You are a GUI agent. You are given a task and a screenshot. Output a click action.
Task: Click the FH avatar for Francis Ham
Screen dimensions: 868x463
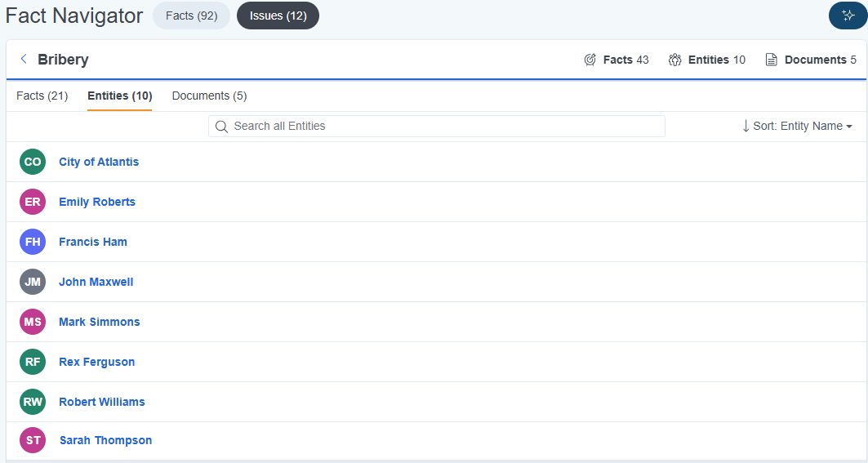(x=33, y=242)
